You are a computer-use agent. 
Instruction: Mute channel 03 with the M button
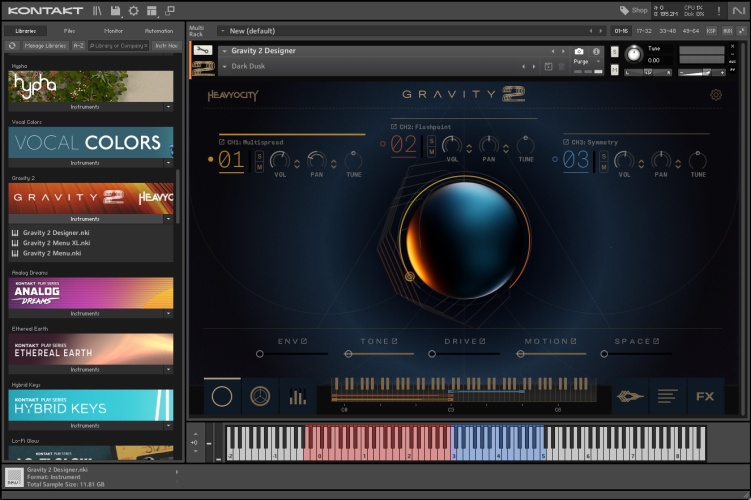coord(604,167)
